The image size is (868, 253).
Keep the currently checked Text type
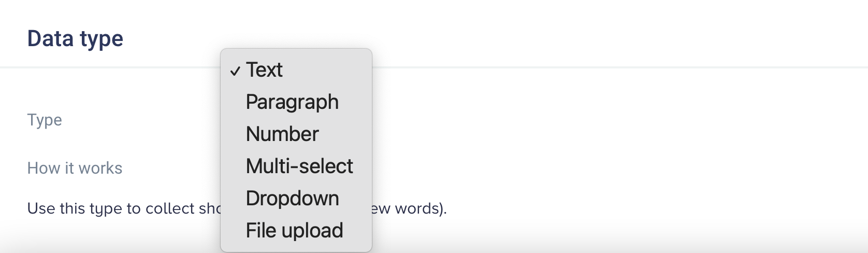(264, 70)
